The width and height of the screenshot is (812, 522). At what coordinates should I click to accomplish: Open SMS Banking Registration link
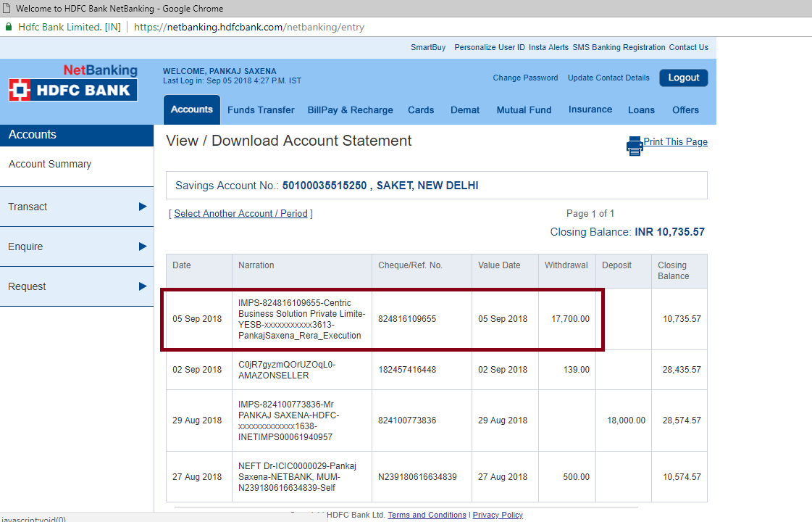tap(619, 47)
